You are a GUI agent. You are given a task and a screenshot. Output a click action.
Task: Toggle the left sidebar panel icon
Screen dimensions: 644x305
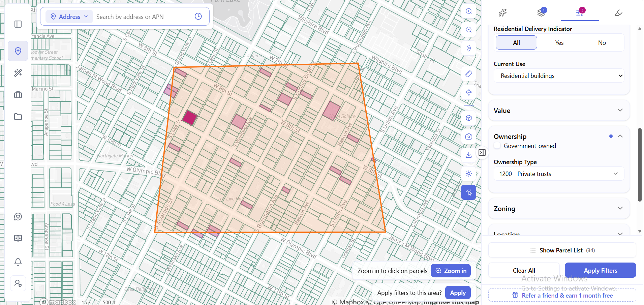coord(18,24)
